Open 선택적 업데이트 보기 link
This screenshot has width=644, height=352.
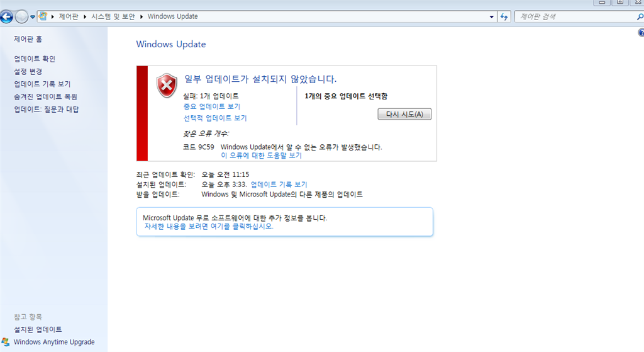tap(215, 118)
